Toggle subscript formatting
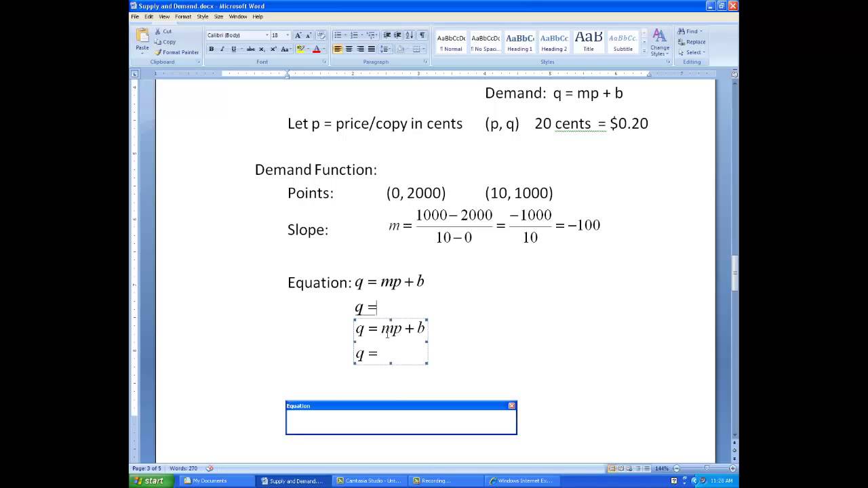Screen dimensions: 868x488 point(262,49)
